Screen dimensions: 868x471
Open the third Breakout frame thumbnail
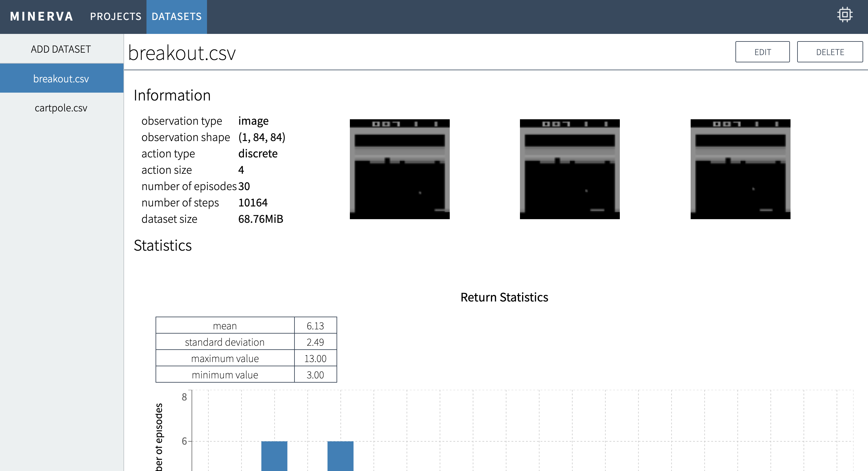point(740,169)
